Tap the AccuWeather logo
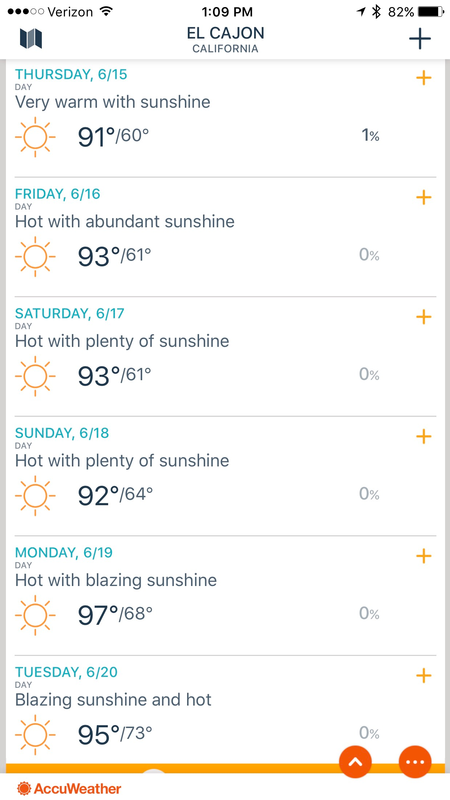The width and height of the screenshot is (450, 800). [69, 789]
